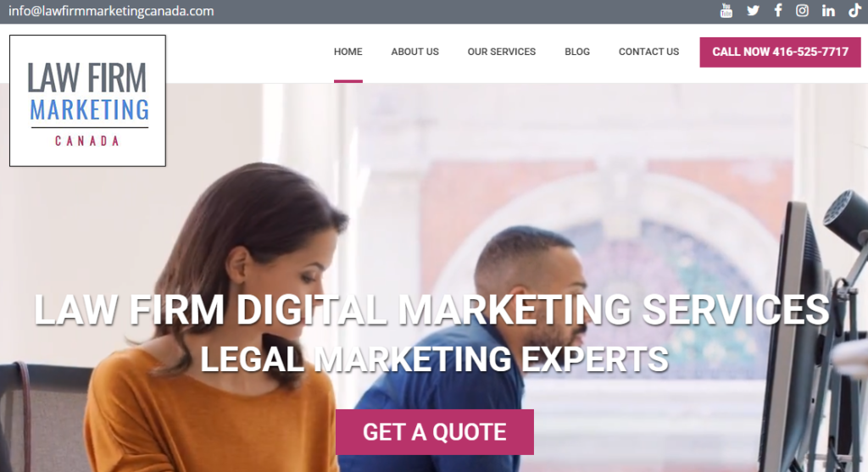Click the Legal Marketing Experts subheading
Viewport: 868px width, 472px height.
coord(434,359)
